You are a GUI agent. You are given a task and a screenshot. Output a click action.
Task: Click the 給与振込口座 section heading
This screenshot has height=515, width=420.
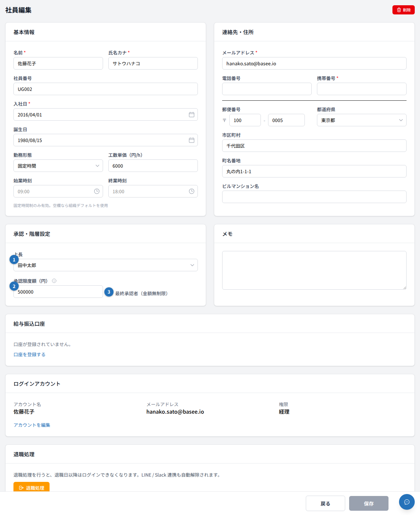pos(29,324)
